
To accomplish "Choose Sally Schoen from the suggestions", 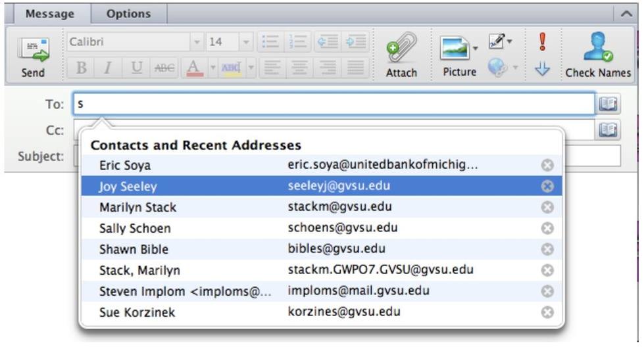I will (135, 228).
